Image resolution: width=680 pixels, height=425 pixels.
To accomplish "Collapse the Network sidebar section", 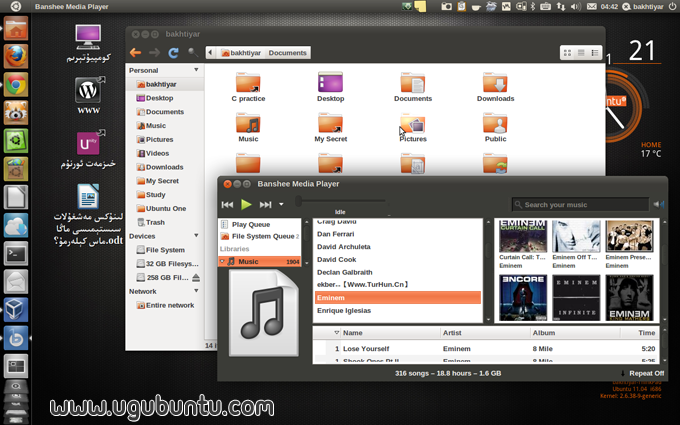I will click(196, 291).
